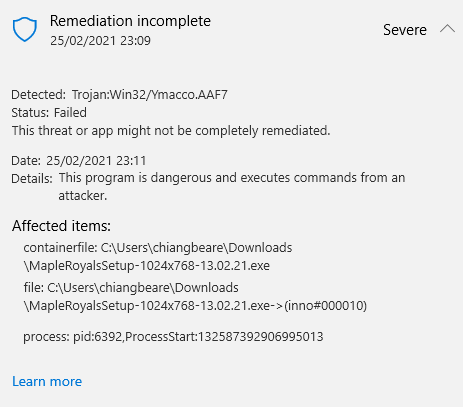This screenshot has width=463, height=407.
Task: Click the Detected: label
Action: [x=39, y=95]
